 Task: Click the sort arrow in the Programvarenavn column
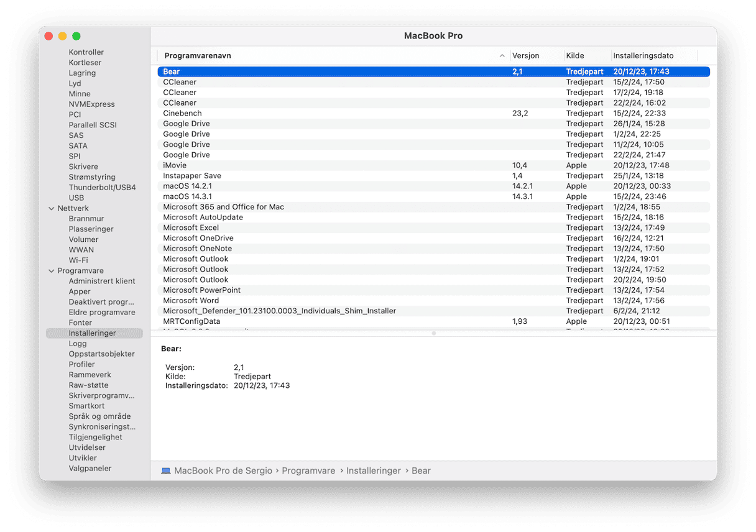tap(502, 56)
